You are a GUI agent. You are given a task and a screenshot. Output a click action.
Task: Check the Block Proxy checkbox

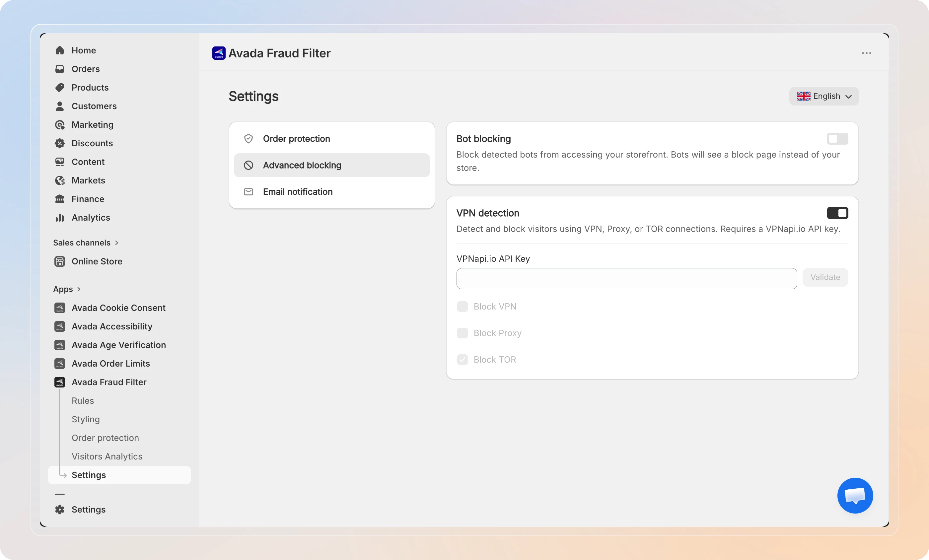(462, 333)
